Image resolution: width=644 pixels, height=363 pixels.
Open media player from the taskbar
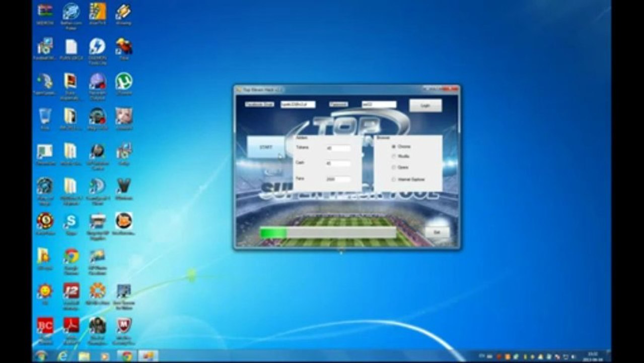[105, 356]
